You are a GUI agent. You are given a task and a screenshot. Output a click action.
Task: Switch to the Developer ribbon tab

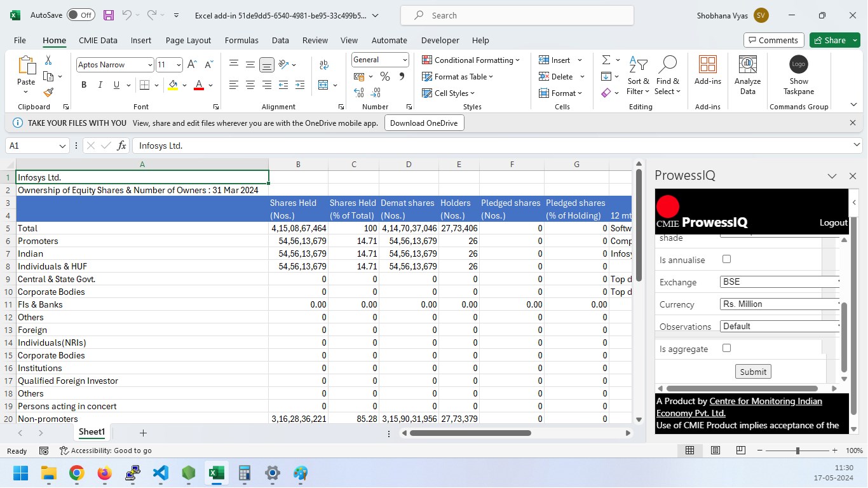[440, 40]
